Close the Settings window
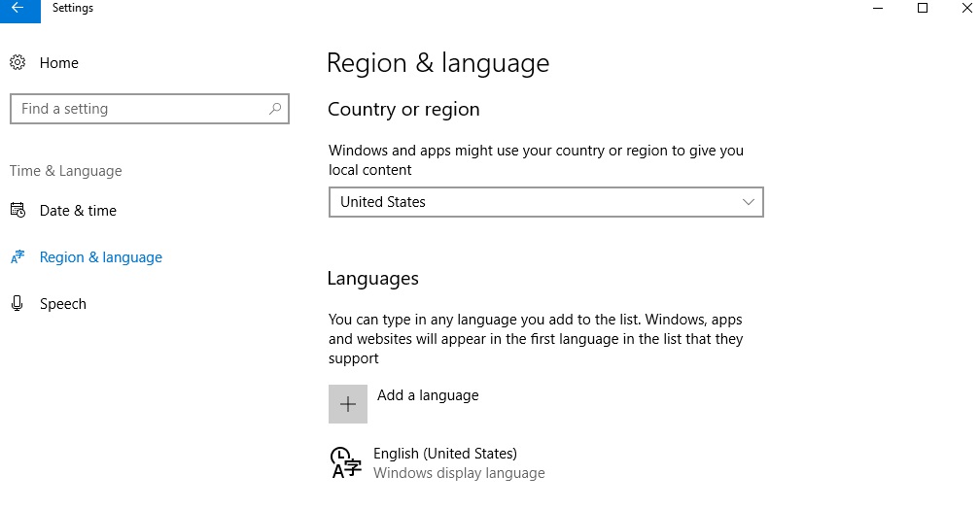Viewport: 980px width, 509px height. click(967, 8)
